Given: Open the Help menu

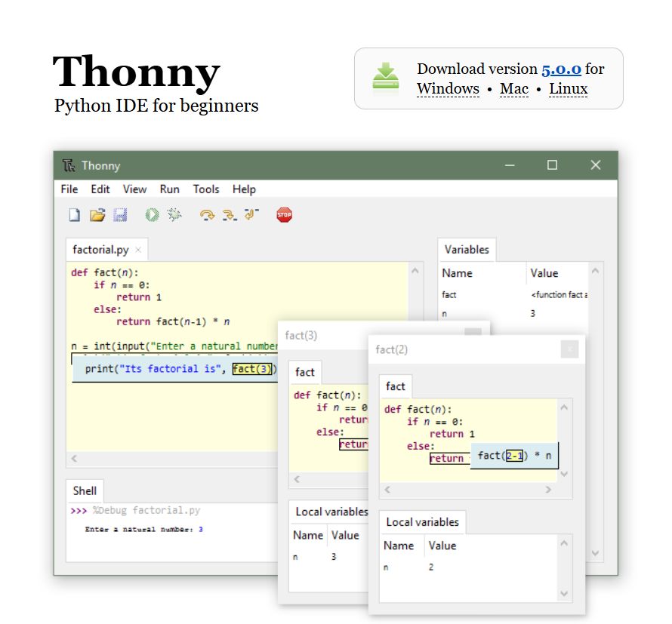Looking at the screenshot, I should pyautogui.click(x=245, y=189).
